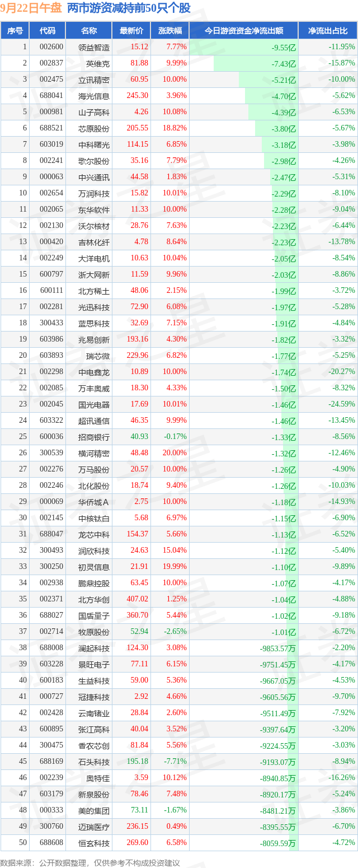Click outflow value -1.82亿 for 兆易创新
This screenshot has width=358, height=868.
284,340
